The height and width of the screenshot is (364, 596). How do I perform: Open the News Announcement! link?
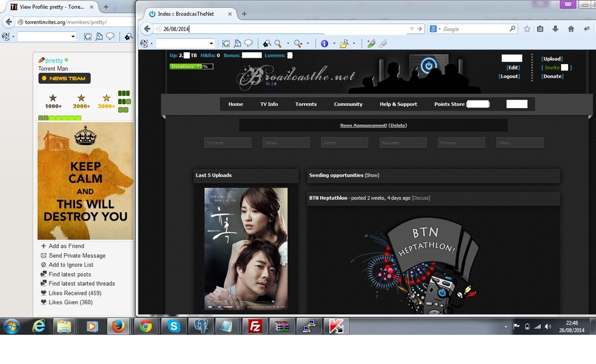coord(363,125)
